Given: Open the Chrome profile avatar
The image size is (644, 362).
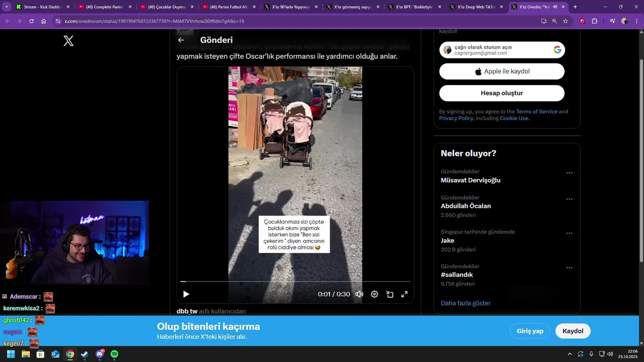Looking at the screenshot, I should pos(624,21).
